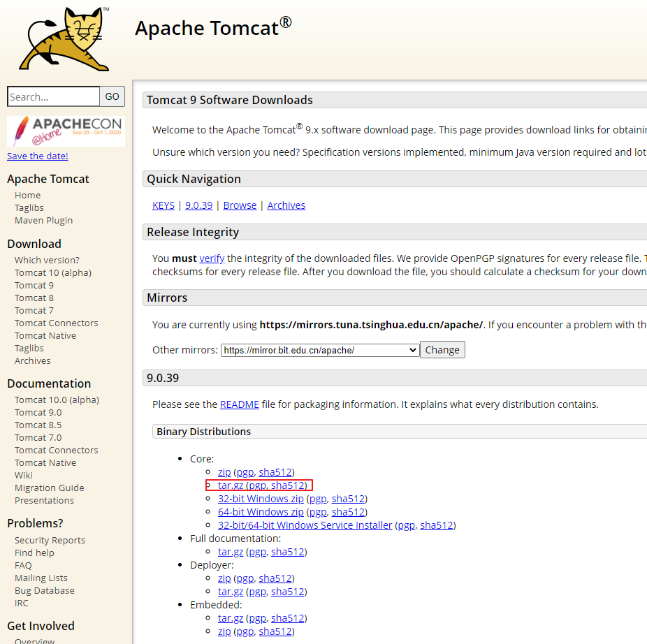
Task: Open Windows Service Installer sha512 link
Action: (x=437, y=525)
